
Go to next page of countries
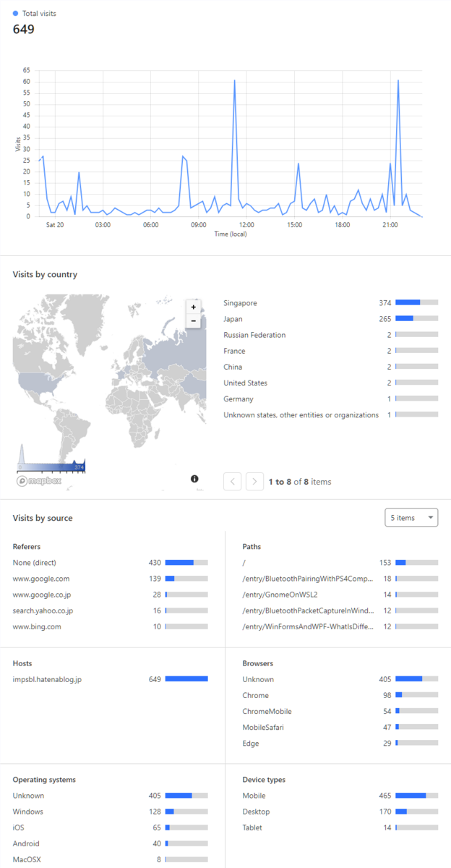point(254,481)
